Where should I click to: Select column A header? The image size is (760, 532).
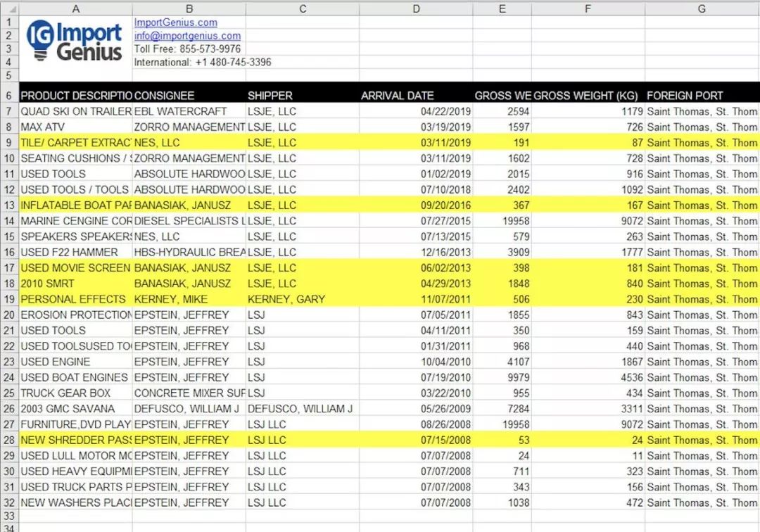point(75,8)
